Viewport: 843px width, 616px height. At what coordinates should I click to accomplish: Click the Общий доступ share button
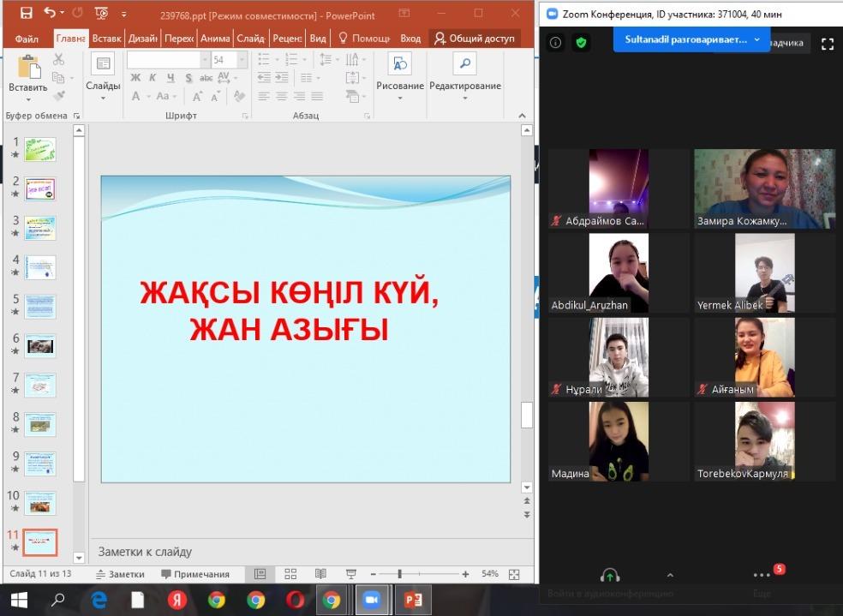[x=474, y=39]
